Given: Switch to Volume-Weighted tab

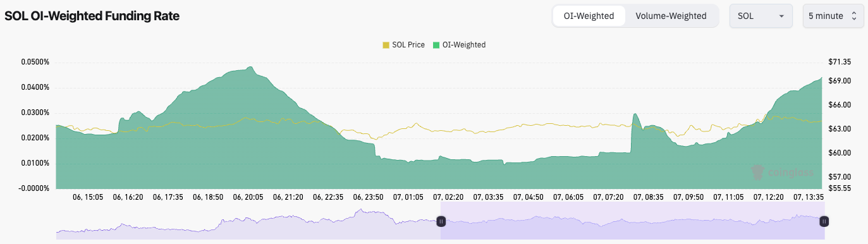Looking at the screenshot, I should point(671,16).
